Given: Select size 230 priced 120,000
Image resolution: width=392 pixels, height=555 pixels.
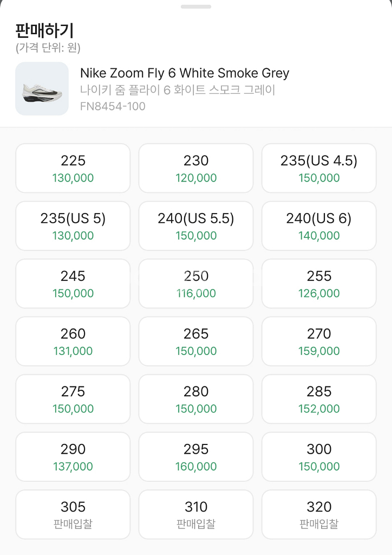Looking at the screenshot, I should coord(196,168).
